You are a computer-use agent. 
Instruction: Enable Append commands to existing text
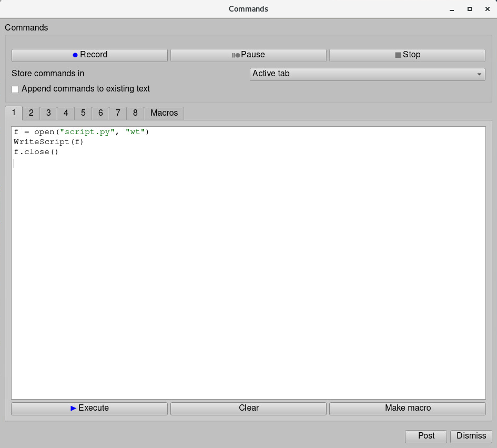15,89
